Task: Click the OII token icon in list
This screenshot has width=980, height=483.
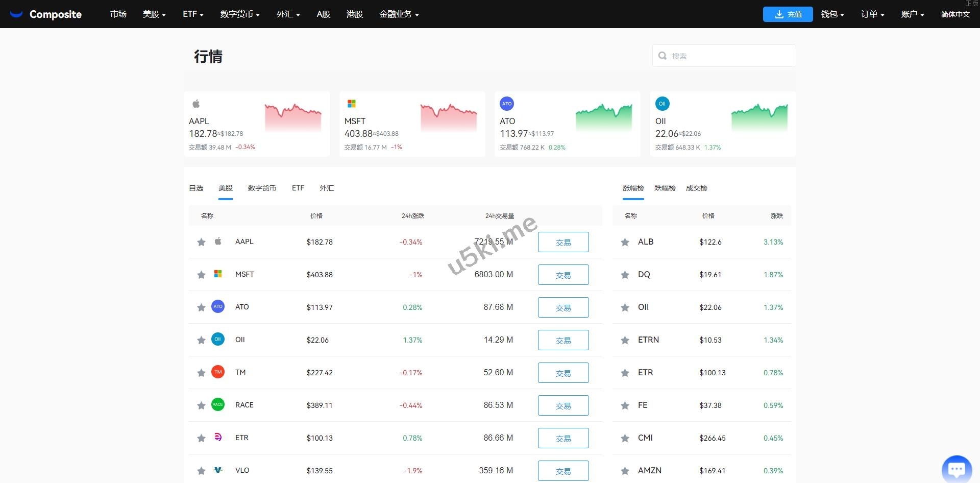Action: point(218,339)
